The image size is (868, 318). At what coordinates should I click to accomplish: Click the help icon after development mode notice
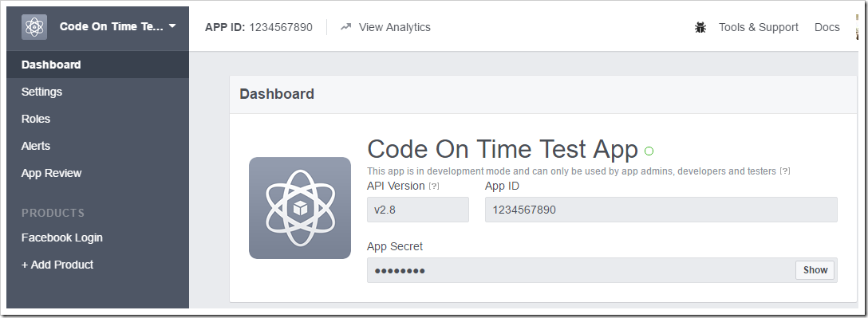784,171
